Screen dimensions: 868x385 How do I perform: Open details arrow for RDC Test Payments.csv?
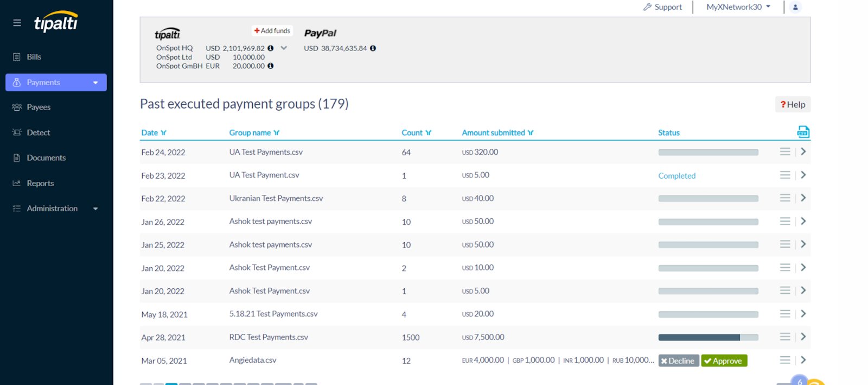[x=803, y=337]
